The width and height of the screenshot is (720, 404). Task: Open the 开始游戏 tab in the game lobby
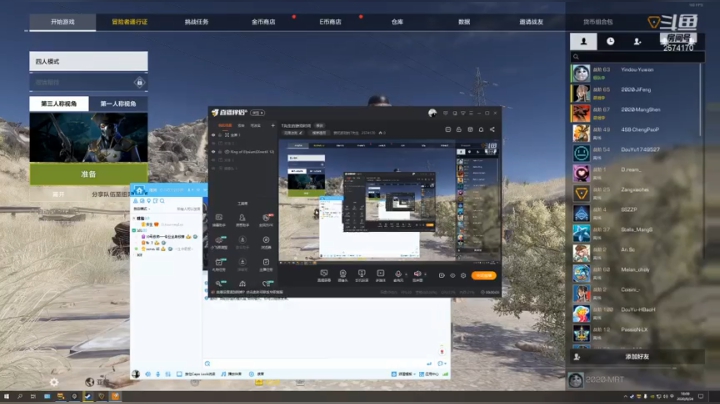62,22
